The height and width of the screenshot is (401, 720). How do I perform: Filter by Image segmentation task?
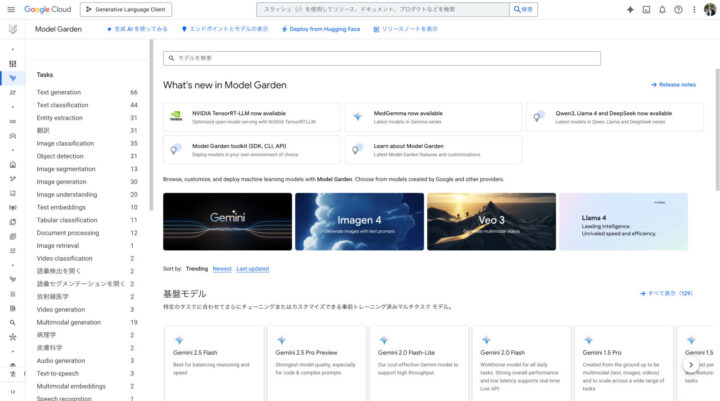pyautogui.click(x=87, y=169)
